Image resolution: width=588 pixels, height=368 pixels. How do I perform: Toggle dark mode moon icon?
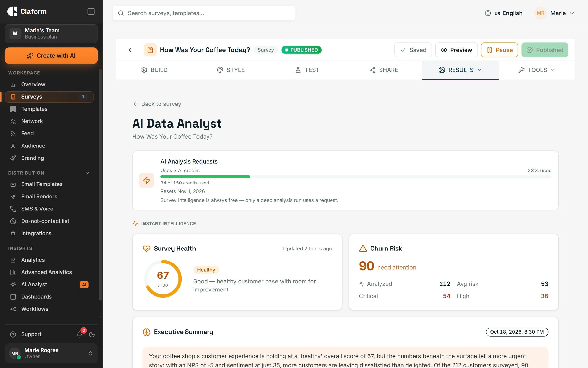point(92,334)
